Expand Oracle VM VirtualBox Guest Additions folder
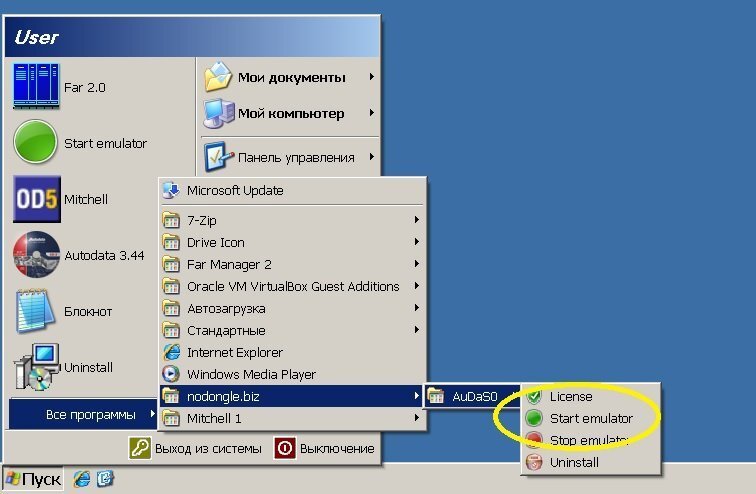The height and width of the screenshot is (494, 756). point(292,286)
